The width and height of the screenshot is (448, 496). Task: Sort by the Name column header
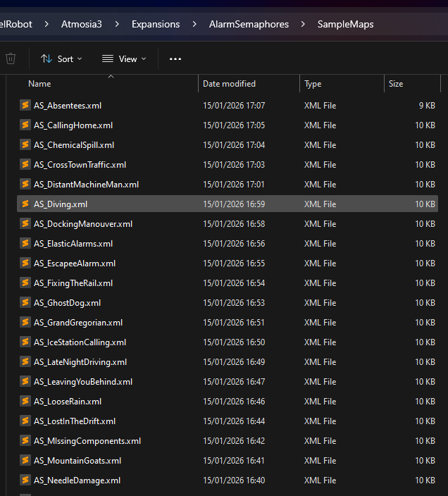pyautogui.click(x=39, y=84)
